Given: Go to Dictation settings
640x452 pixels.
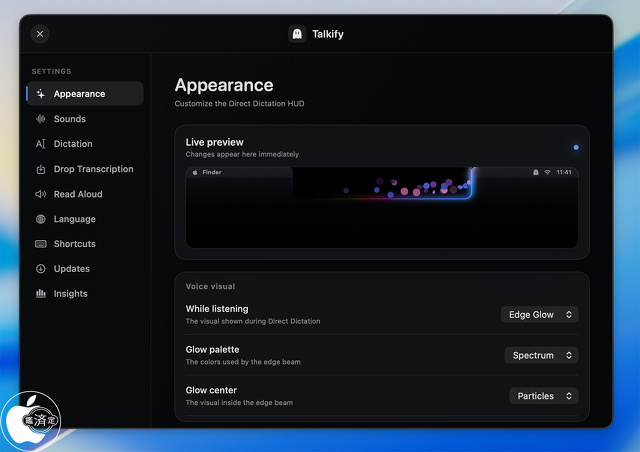Looking at the screenshot, I should [85, 144].
